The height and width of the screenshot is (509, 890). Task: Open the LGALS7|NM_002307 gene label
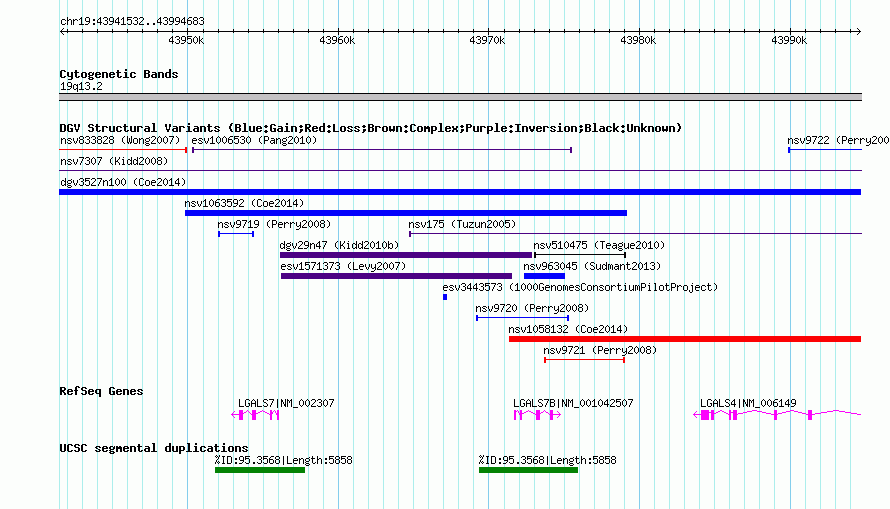(x=286, y=403)
